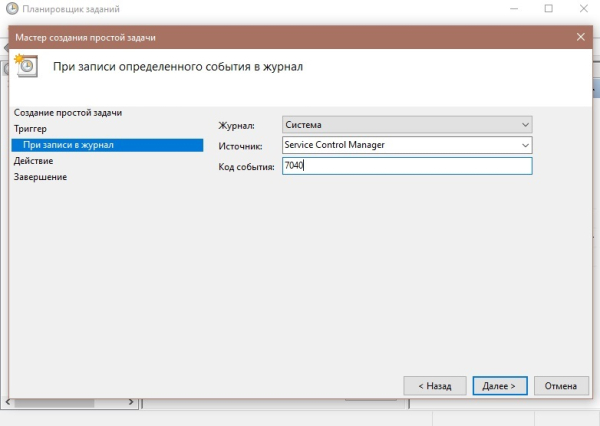This screenshot has height=426, width=600.
Task: Click the right scroll arrow on horizontal scrollbar
Action: click(131, 402)
